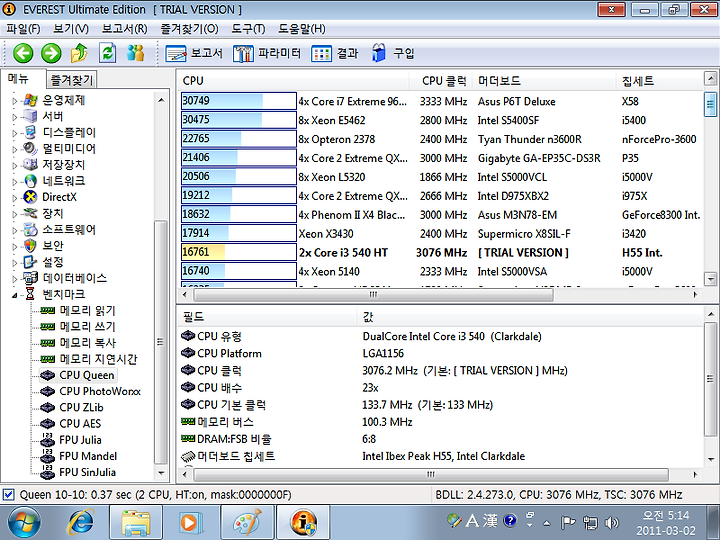Open the 메모리 쓰기 benchmark item
Viewport: 720px width, 540px height.
[x=78, y=326]
